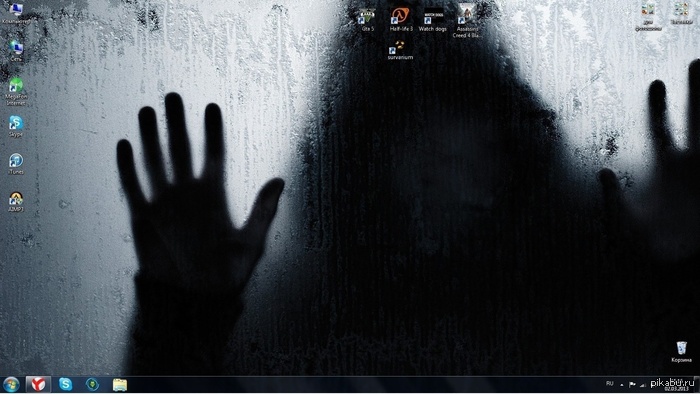Viewport: 700px width, 394px height.
Task: Click the Yandex browser taskbar button
Action: tap(38, 385)
